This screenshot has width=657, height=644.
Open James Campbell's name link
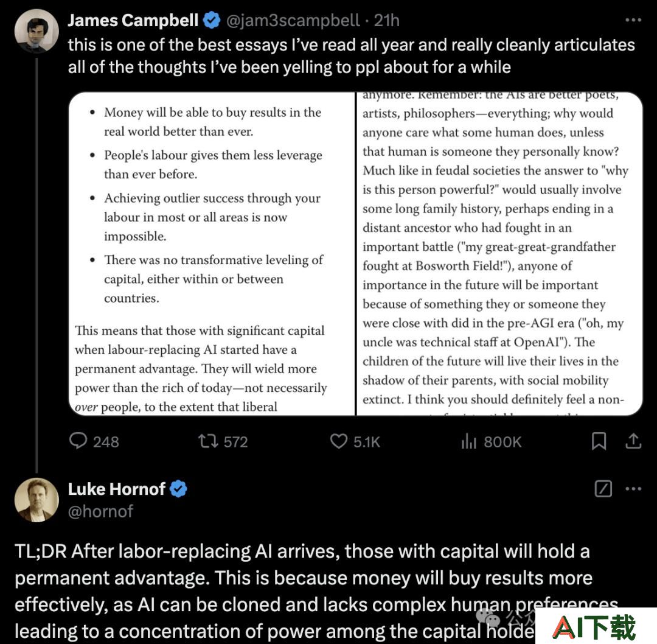pos(133,20)
